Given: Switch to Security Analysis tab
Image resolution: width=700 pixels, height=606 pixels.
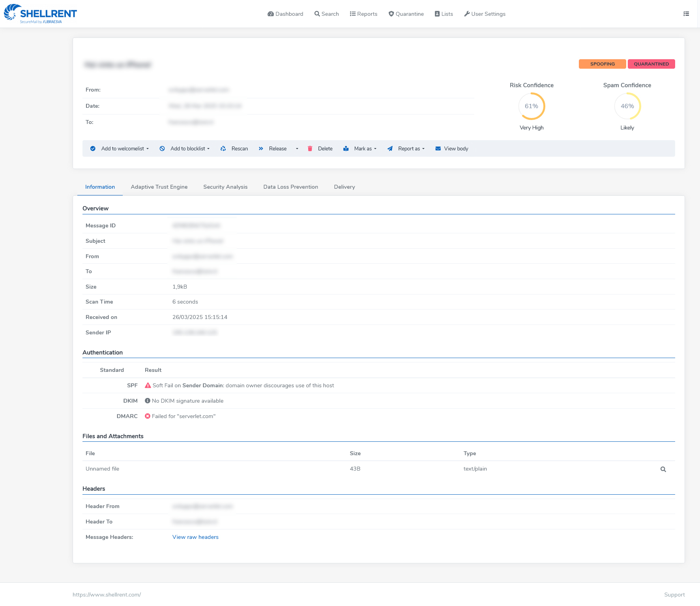Looking at the screenshot, I should tap(225, 187).
